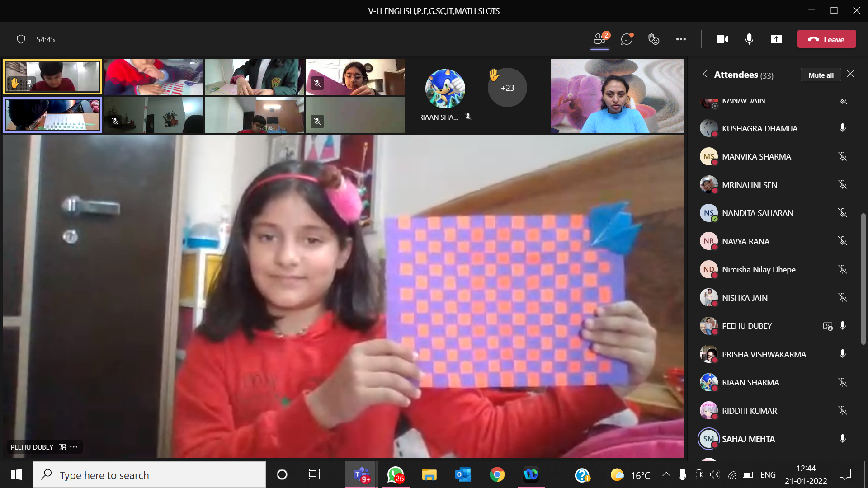Mute PRISHA VISHWAKARMA microphone
Image resolution: width=868 pixels, height=488 pixels.
[843, 354]
